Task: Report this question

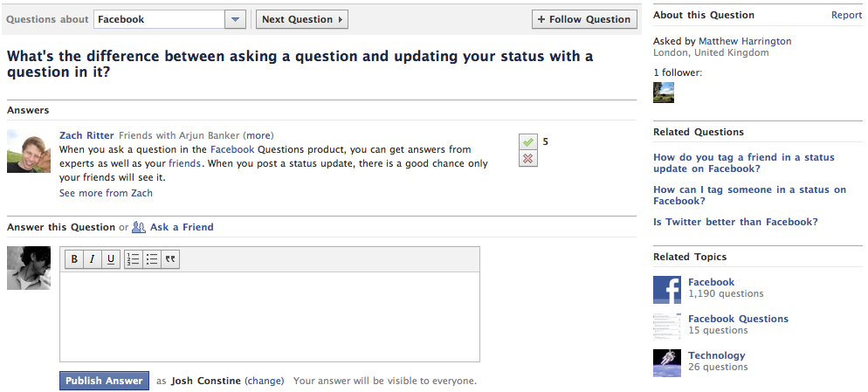Action: 846,15
